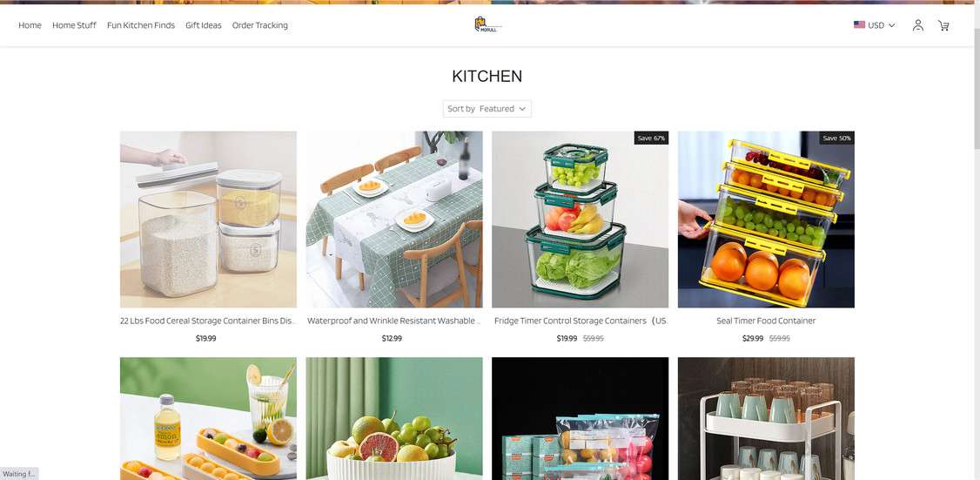This screenshot has height=480, width=980.
Task: Click the yellow-lid stacked food containers image
Action: (766, 219)
